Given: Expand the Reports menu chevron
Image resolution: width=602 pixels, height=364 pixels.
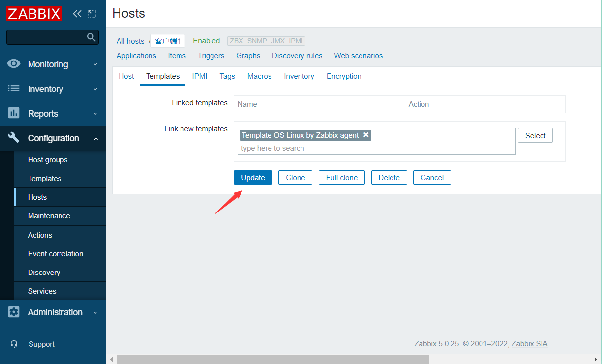Looking at the screenshot, I should [x=95, y=114].
